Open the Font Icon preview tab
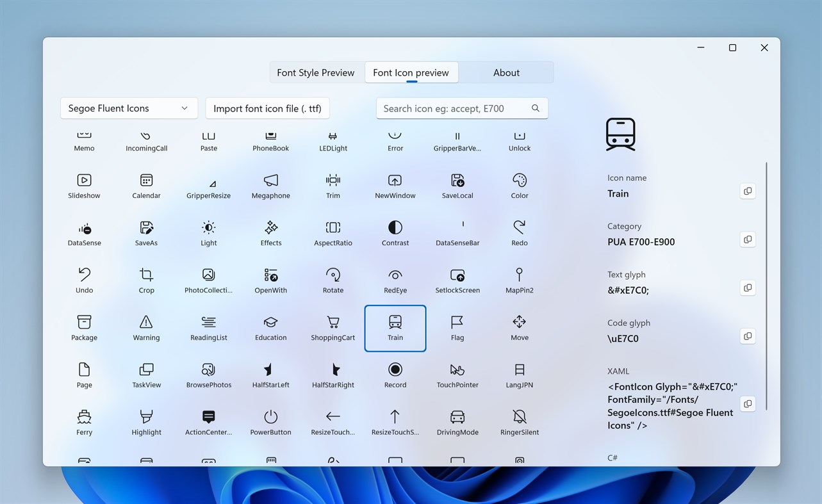Screen dimensions: 822x504 (x=411, y=72)
